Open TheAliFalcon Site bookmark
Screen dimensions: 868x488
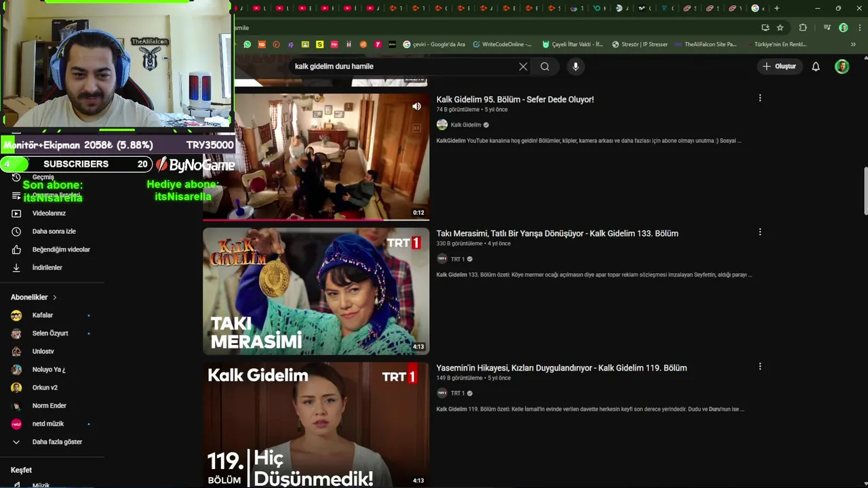point(706,44)
